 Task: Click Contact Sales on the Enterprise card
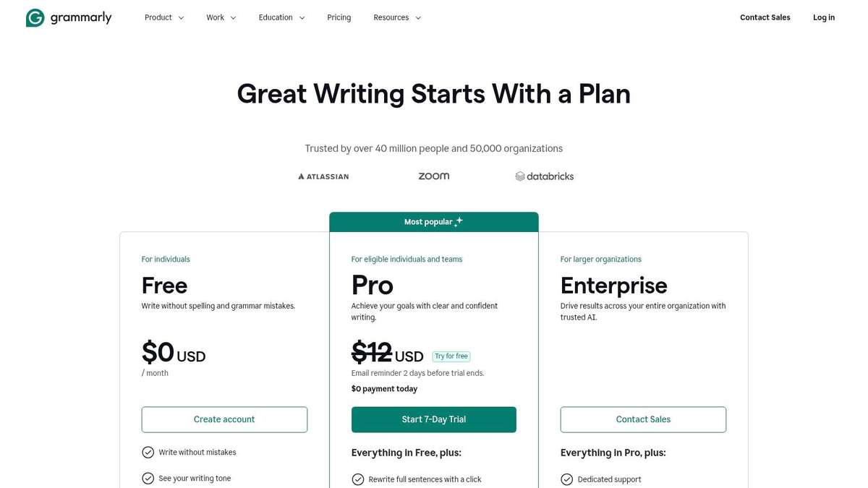(x=643, y=419)
